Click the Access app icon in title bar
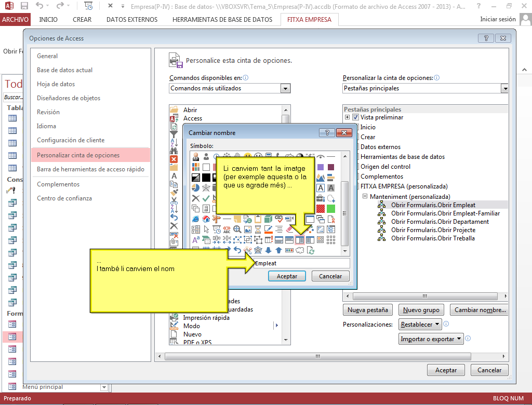The width and height of the screenshot is (532, 405). [9, 6]
